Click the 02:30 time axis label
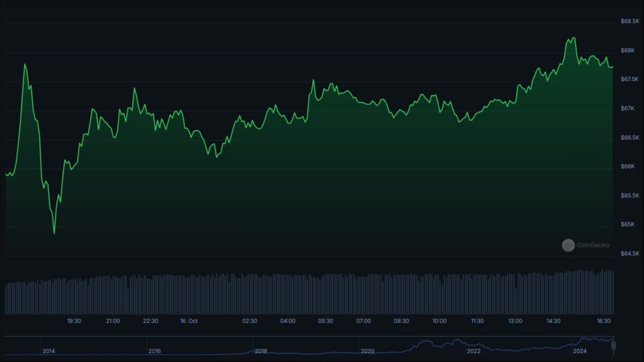 tap(250, 321)
